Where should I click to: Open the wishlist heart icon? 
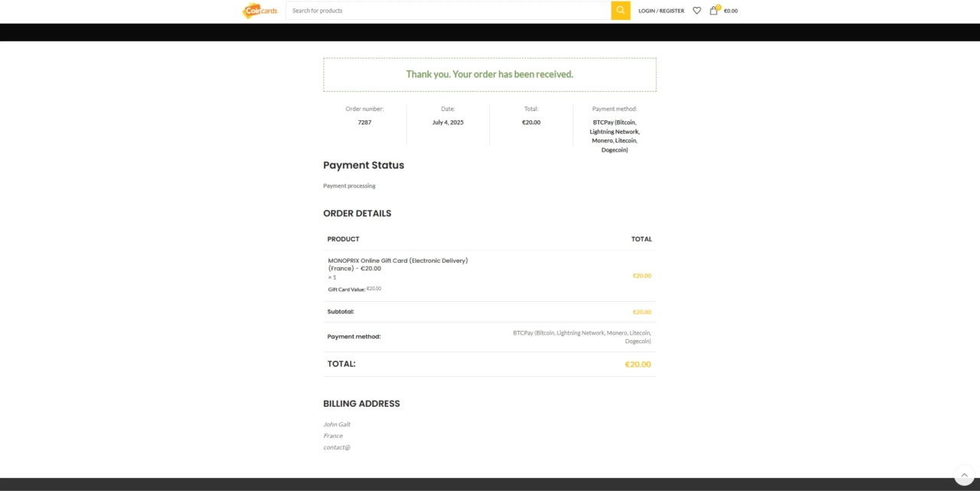(x=697, y=11)
